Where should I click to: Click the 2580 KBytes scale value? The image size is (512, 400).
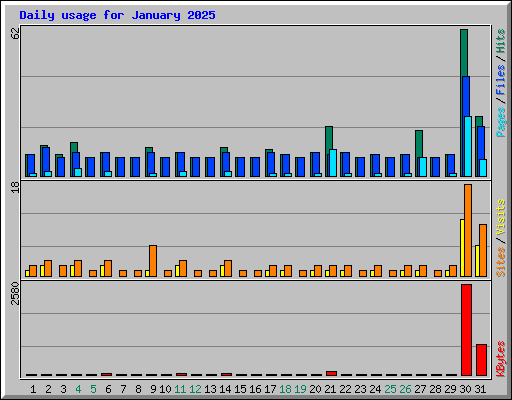(16, 293)
